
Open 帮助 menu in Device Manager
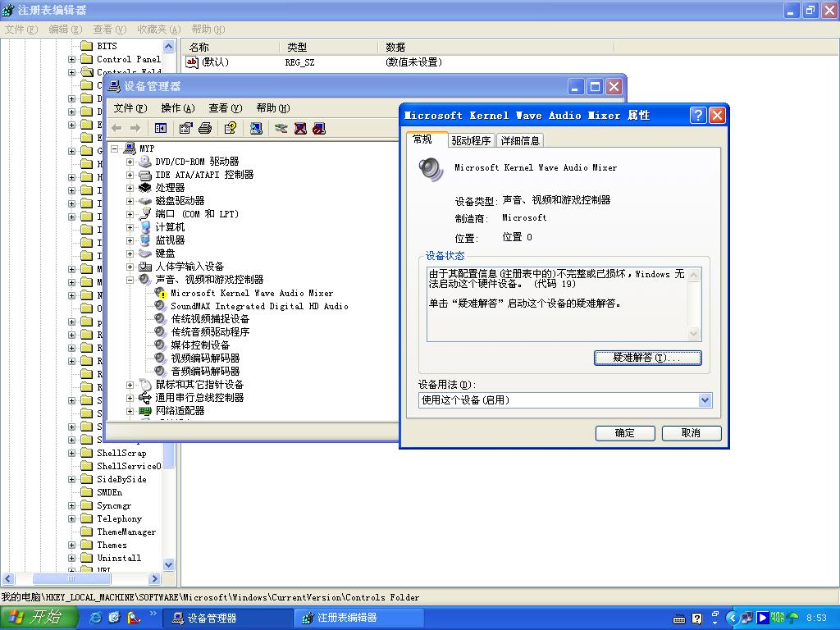[272, 108]
